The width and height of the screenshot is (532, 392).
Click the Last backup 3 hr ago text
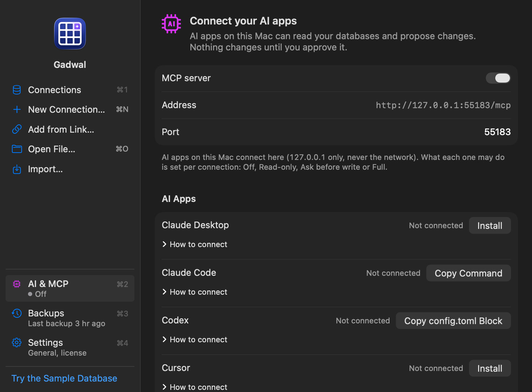(x=66, y=323)
